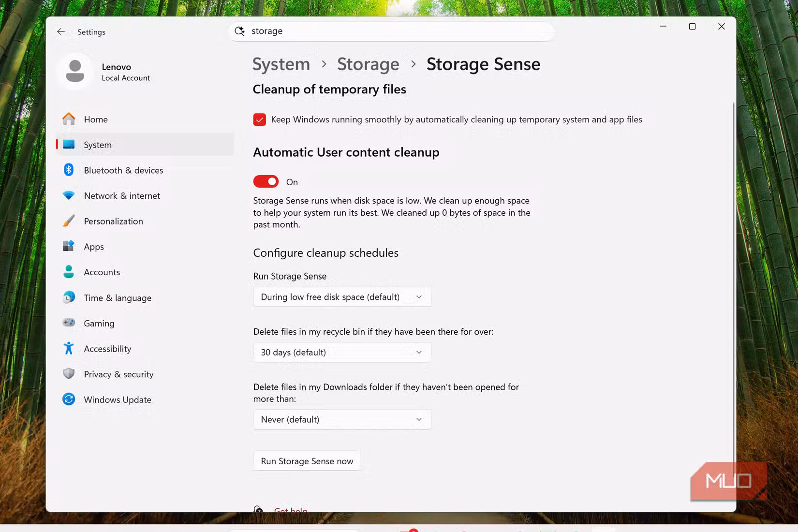Click the Time & language globe icon
Image resolution: width=798 pixels, height=532 pixels.
69,297
